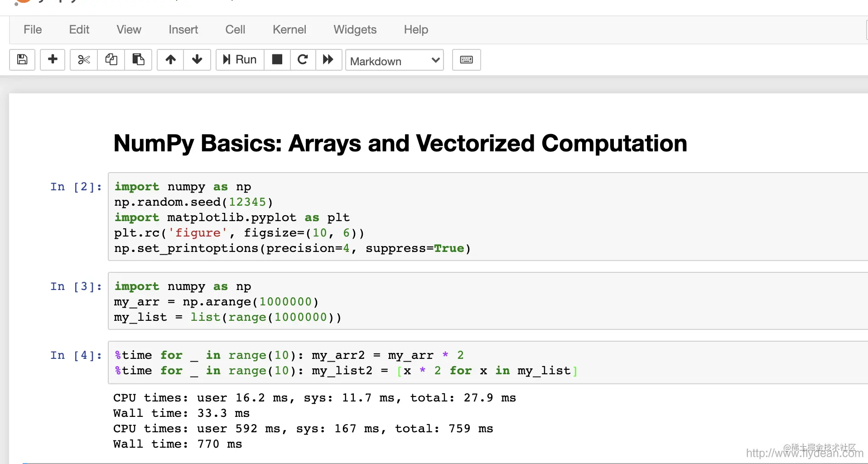The width and height of the screenshot is (868, 464).
Task: Move the selected cell down with the arrow
Action: click(197, 60)
